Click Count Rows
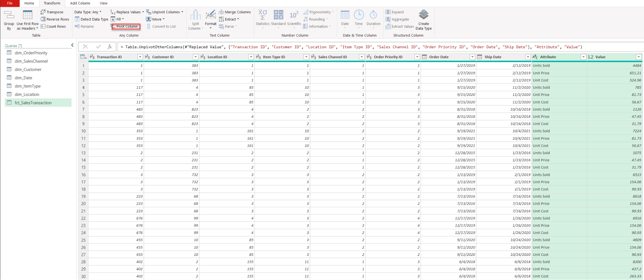644x280 pixels. [x=53, y=26]
